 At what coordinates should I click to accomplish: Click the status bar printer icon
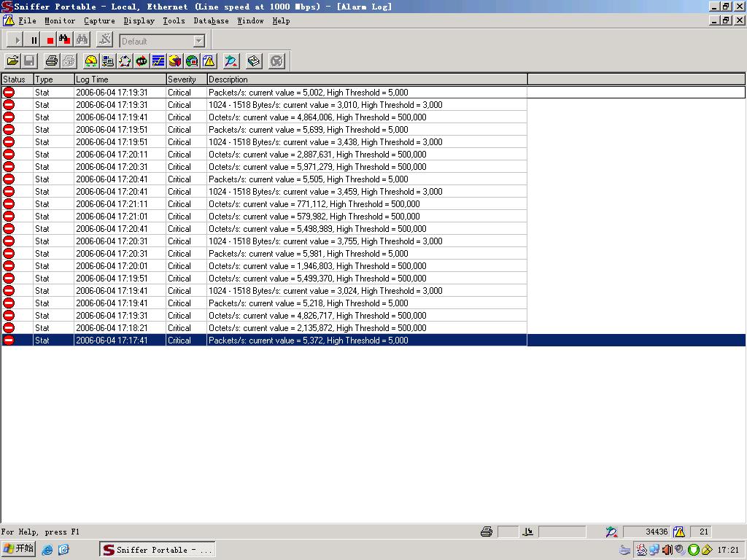point(487,532)
